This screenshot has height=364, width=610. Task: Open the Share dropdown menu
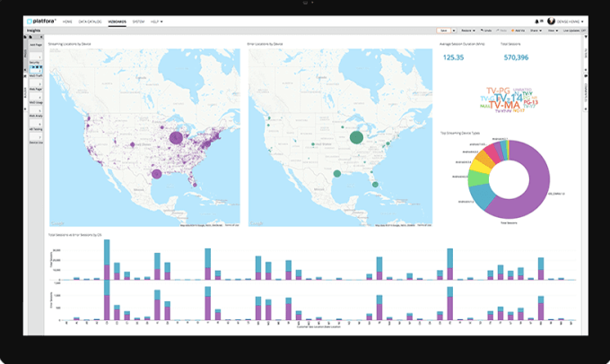pos(536,30)
